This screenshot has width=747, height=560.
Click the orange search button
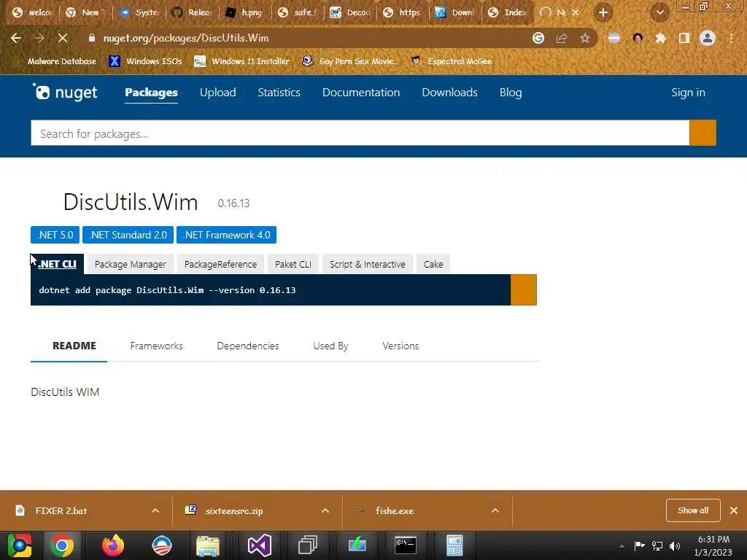tap(703, 133)
